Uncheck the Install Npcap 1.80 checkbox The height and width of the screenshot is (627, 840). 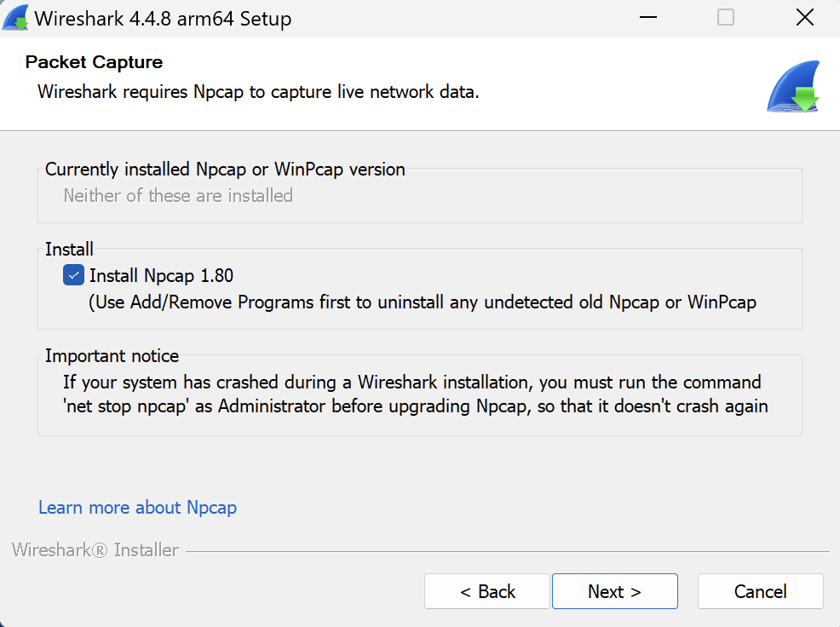click(73, 275)
